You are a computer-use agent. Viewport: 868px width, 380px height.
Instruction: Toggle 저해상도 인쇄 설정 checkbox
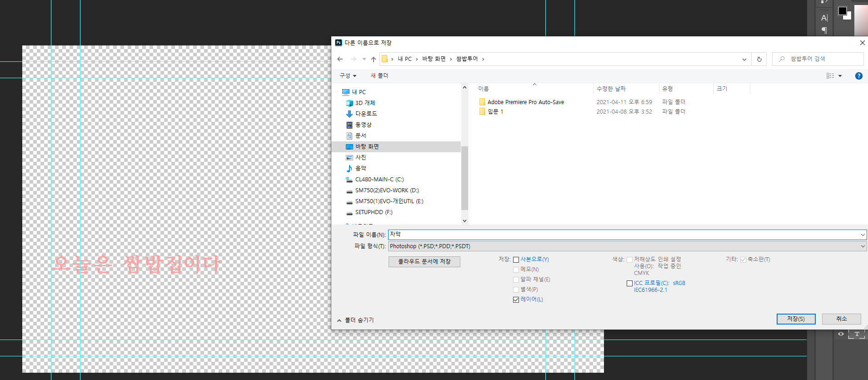click(x=629, y=260)
